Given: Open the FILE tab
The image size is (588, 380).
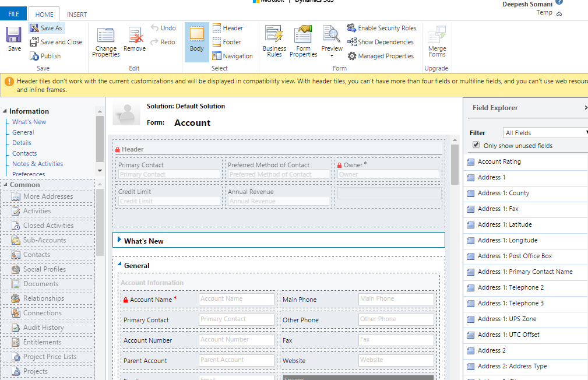Looking at the screenshot, I should [x=13, y=14].
